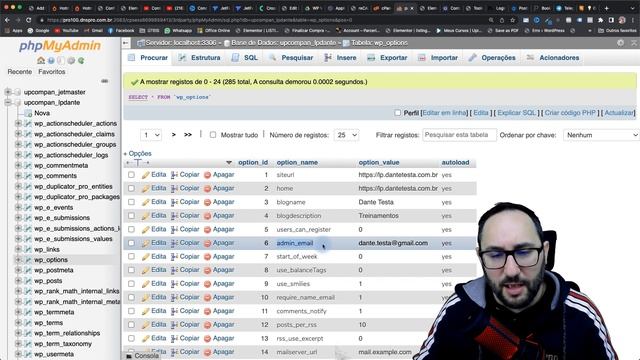Toggle the Perfil checkbox
The height and width of the screenshot is (360, 640).
398,113
